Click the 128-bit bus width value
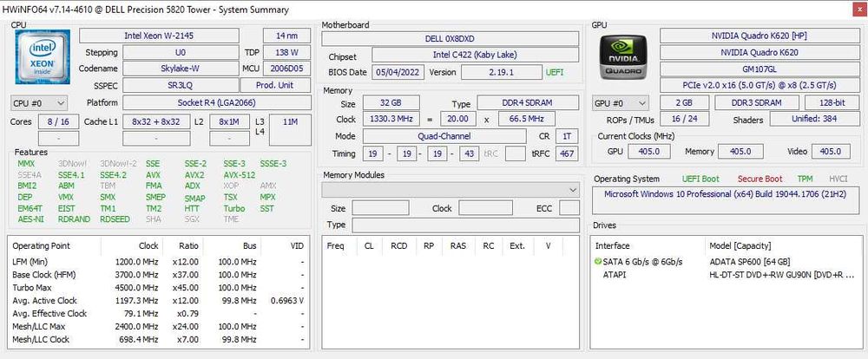 click(832, 103)
